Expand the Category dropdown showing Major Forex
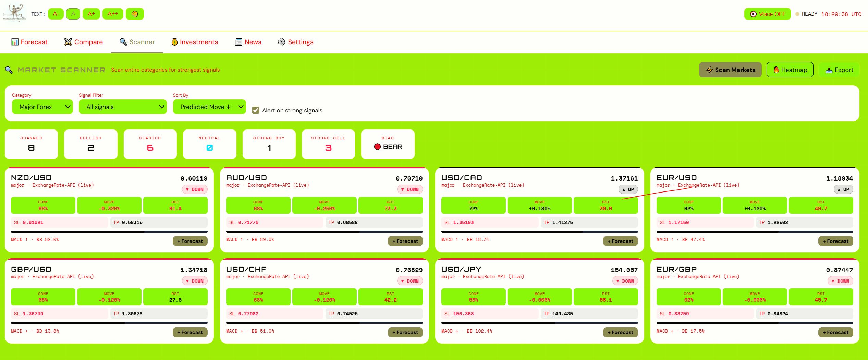 42,107
